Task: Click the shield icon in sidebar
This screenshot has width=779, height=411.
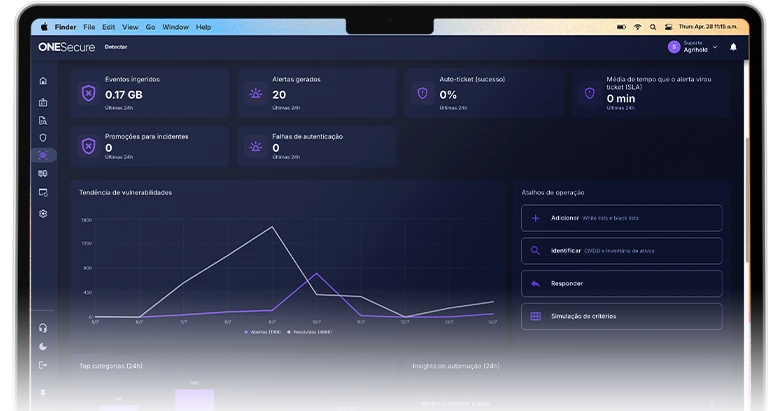Action: [x=43, y=138]
